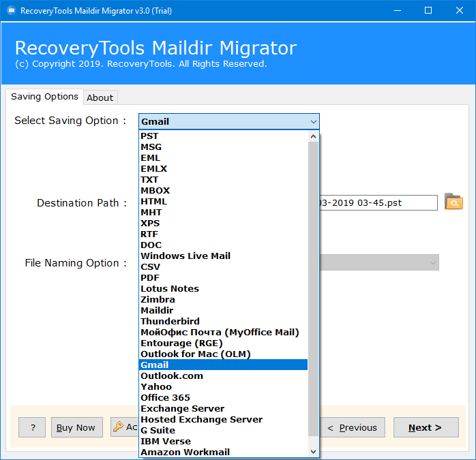Click the Destination Path input field
Image resolution: width=476 pixels, height=460 pixels.
coord(378,202)
